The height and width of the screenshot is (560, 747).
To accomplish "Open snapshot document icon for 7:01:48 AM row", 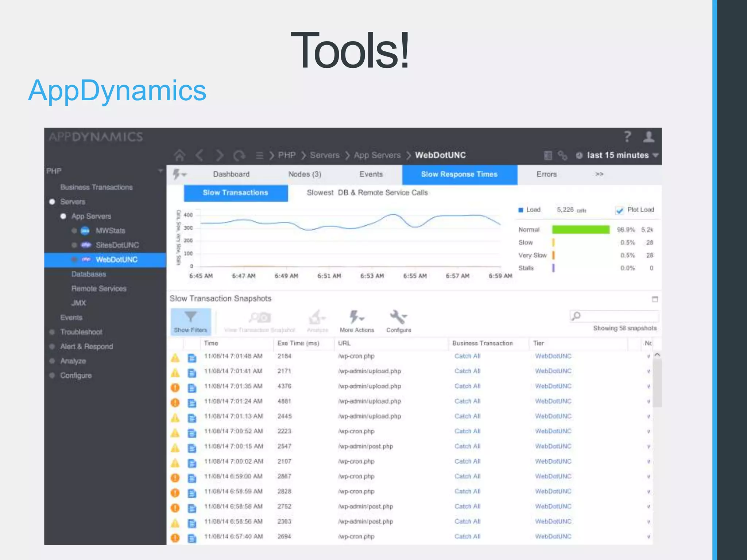I will coord(192,358).
